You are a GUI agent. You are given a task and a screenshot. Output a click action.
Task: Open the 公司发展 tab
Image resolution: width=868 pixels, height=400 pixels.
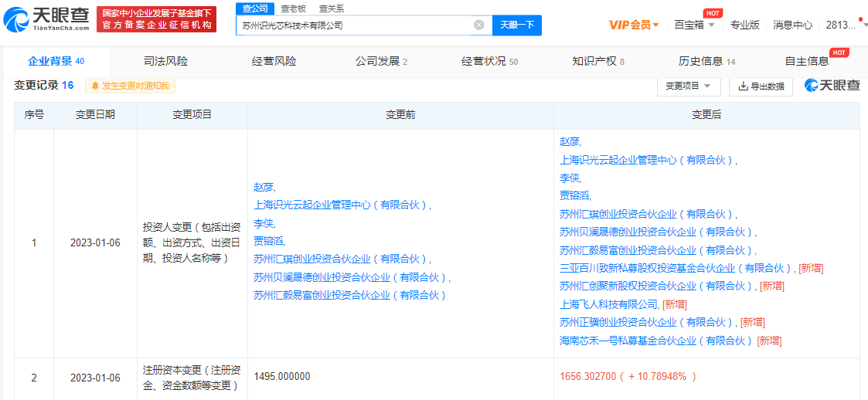click(x=381, y=62)
